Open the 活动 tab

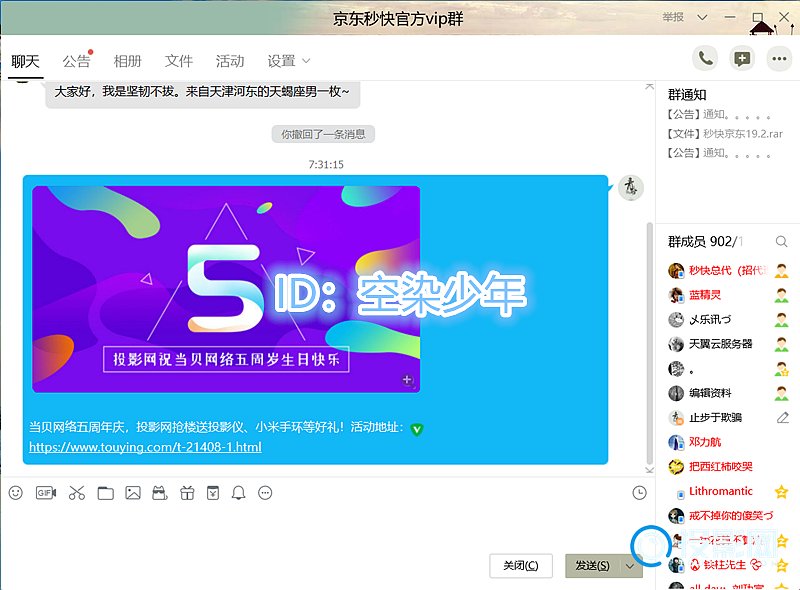230,61
